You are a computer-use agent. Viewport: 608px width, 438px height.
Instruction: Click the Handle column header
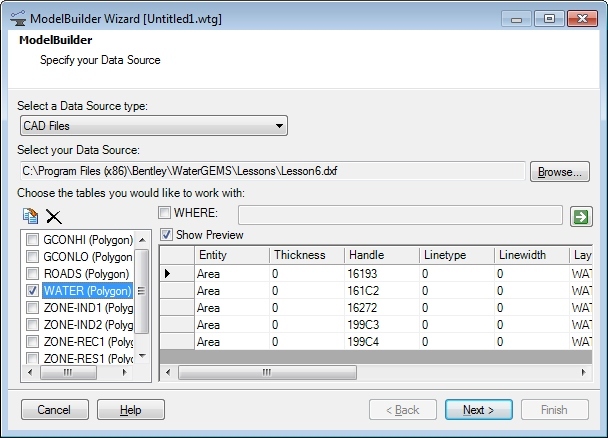(382, 255)
